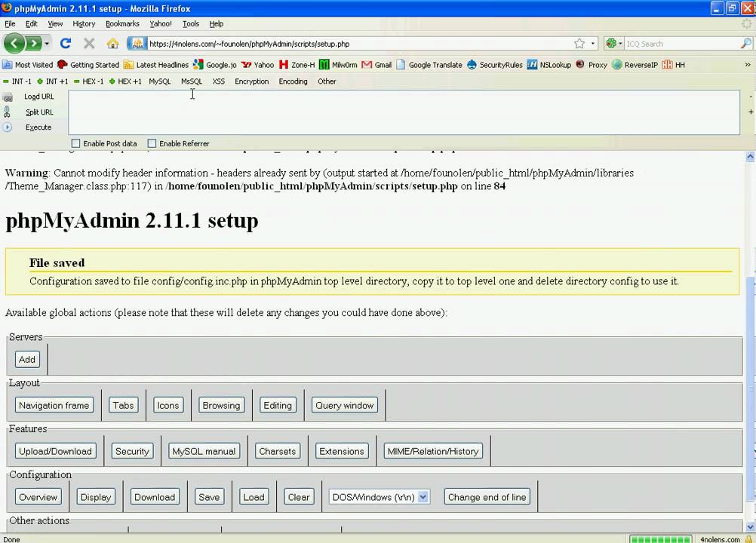Open the File menu
756x543 pixels.
(x=10, y=23)
